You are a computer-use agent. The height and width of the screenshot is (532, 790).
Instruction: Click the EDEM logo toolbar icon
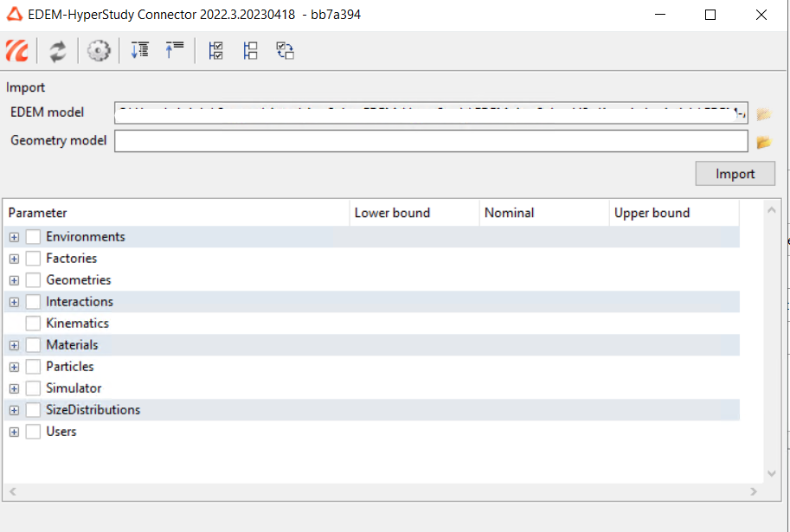(x=17, y=51)
